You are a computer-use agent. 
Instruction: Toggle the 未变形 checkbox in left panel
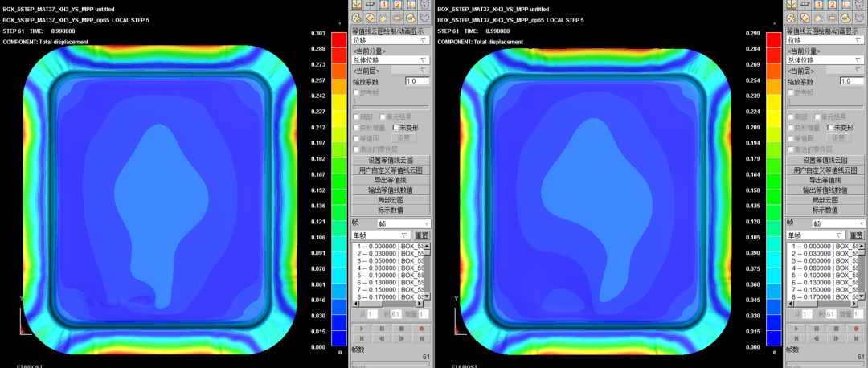(x=395, y=127)
